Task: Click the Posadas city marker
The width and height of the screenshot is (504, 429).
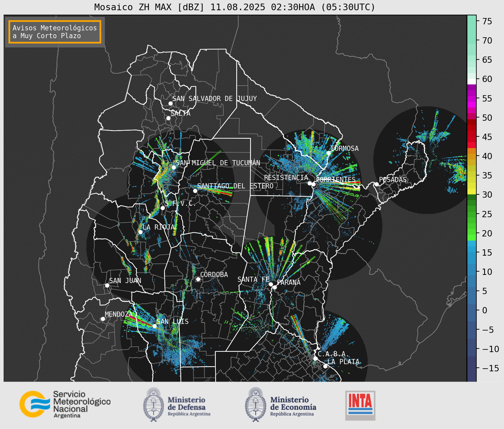Action: (x=377, y=184)
